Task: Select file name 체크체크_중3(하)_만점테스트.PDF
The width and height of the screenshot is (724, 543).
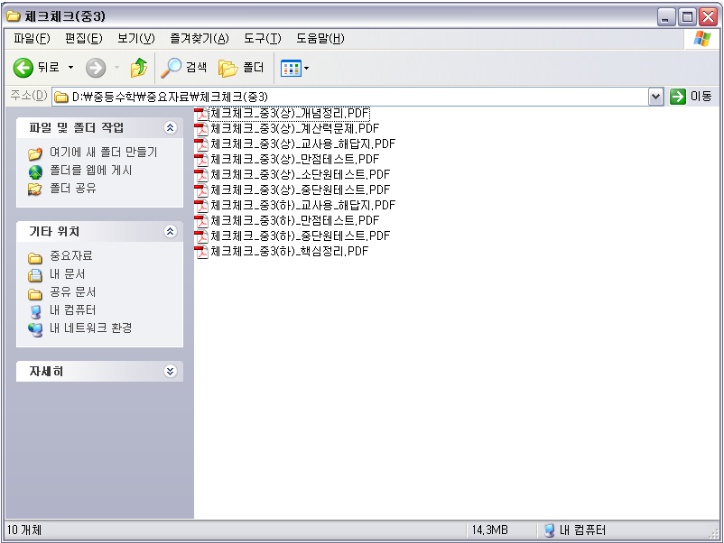Action: [295, 221]
